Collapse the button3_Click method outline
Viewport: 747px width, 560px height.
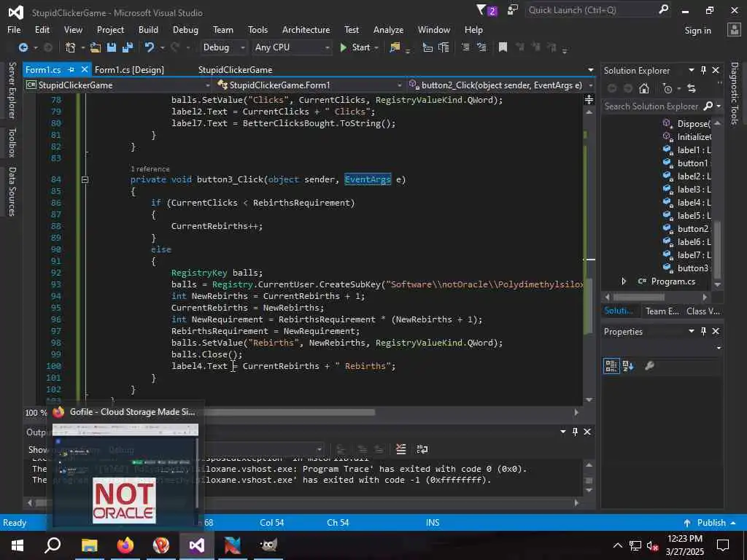[x=85, y=180]
